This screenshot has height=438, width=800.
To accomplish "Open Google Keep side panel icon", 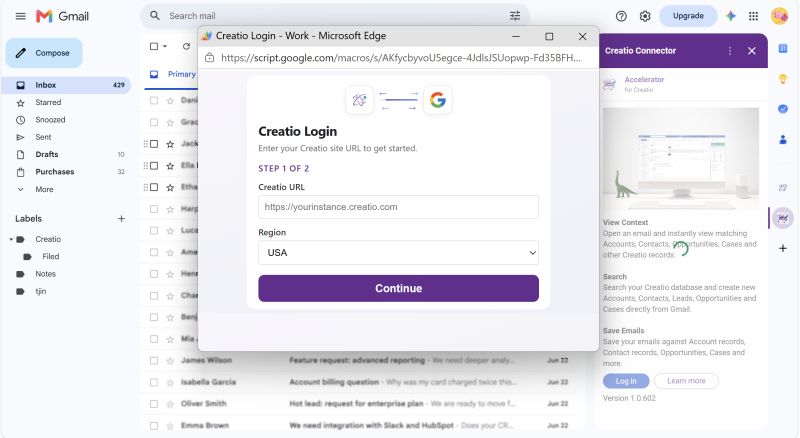I will (x=783, y=79).
